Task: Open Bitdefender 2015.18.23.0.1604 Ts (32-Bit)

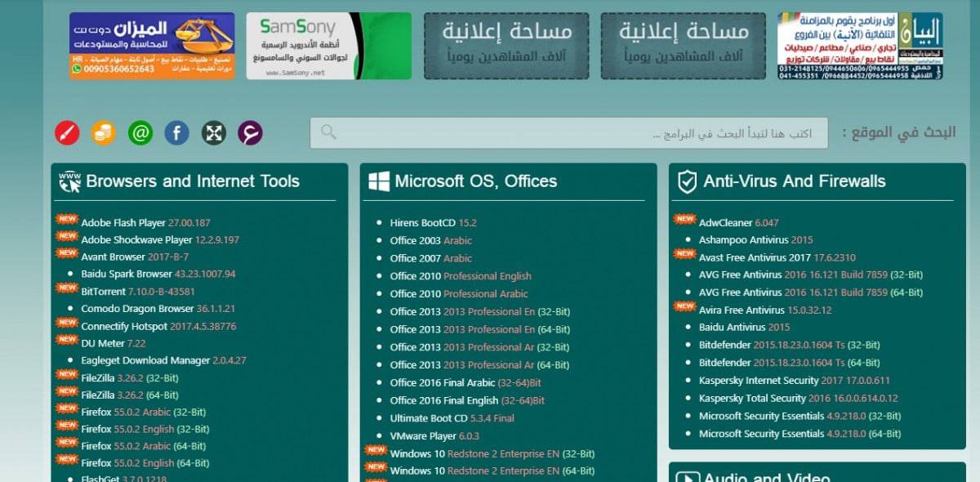Action: pyautogui.click(x=789, y=346)
